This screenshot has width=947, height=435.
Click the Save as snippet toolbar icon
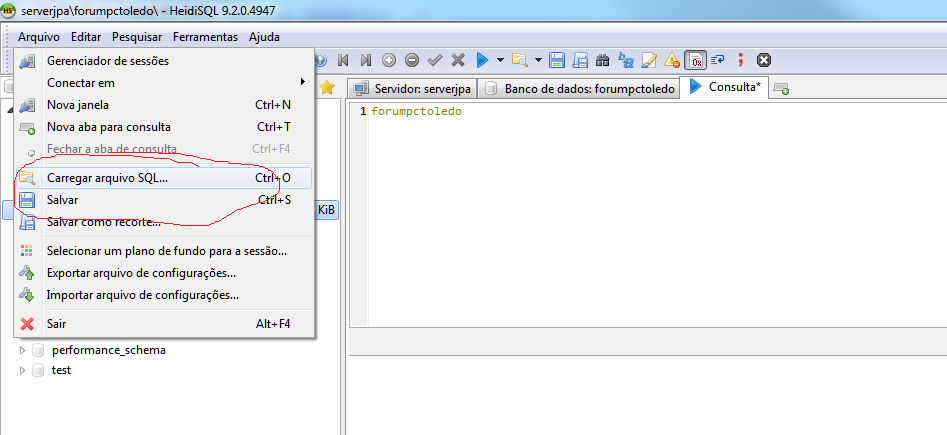(x=580, y=60)
